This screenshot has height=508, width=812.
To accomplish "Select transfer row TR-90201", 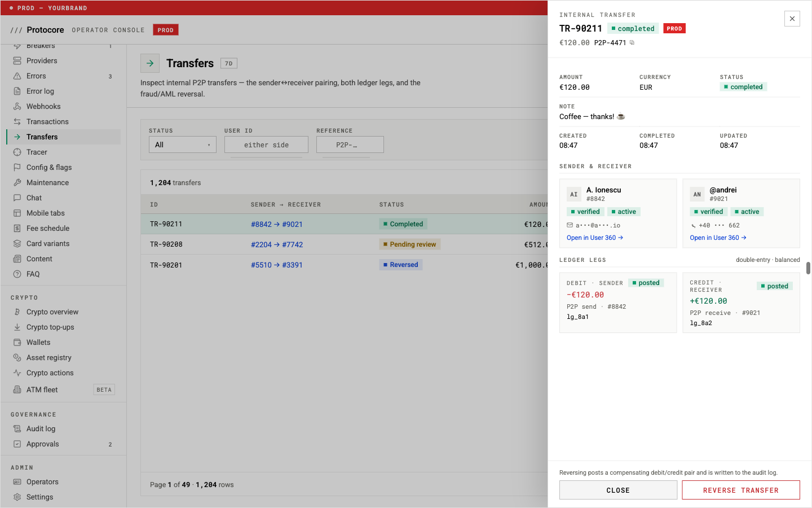I will (344, 265).
